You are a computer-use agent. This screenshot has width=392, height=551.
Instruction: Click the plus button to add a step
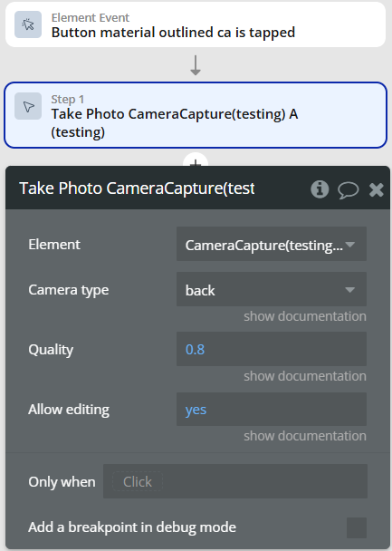coord(196,161)
